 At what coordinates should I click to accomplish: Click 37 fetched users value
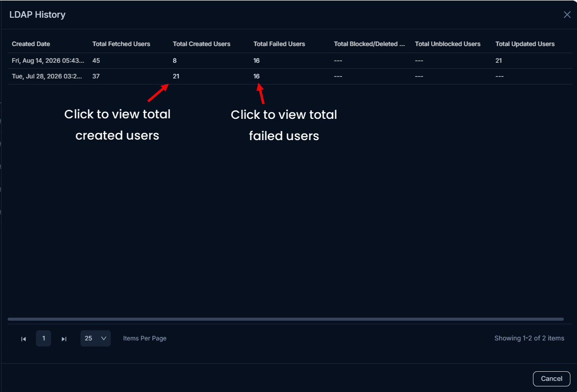pos(96,76)
